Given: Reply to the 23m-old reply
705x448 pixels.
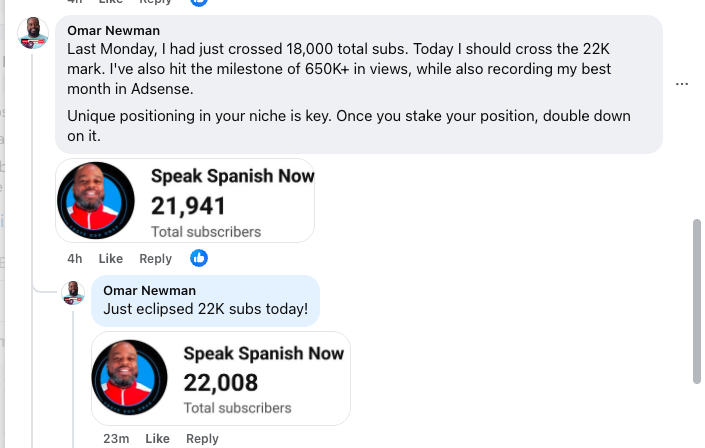Looking at the screenshot, I should 202,439.
